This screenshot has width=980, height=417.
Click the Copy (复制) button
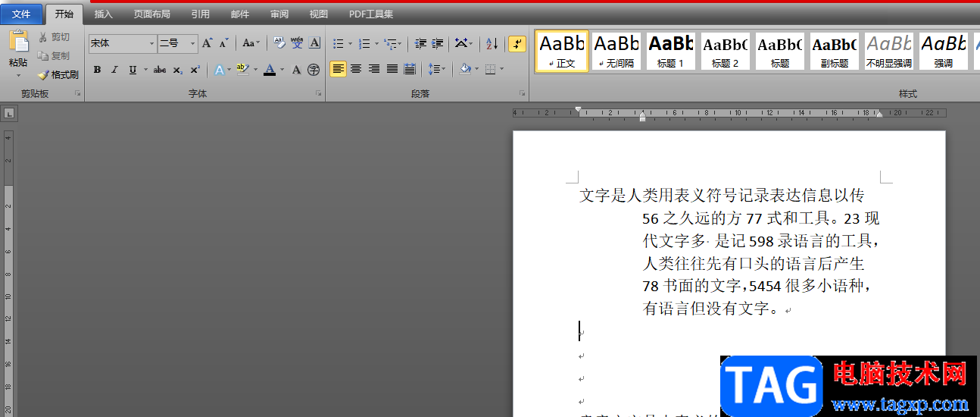pyautogui.click(x=54, y=55)
